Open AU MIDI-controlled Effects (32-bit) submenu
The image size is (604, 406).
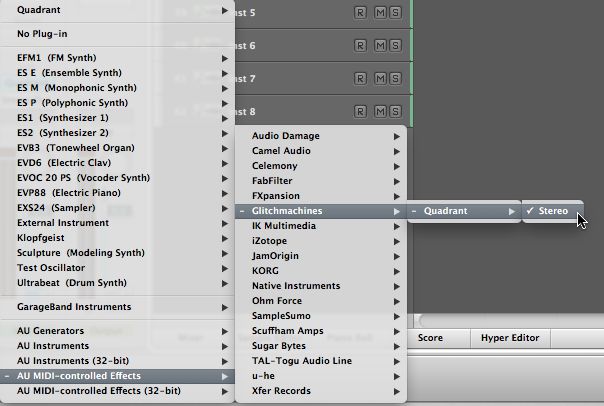pos(117,391)
